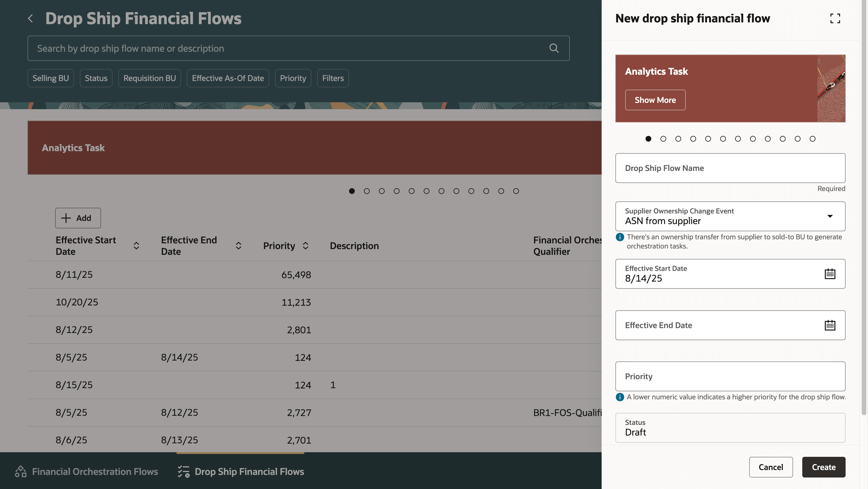Select third carousel dot below main banner
The width and height of the screenshot is (868, 489).
[x=381, y=191]
